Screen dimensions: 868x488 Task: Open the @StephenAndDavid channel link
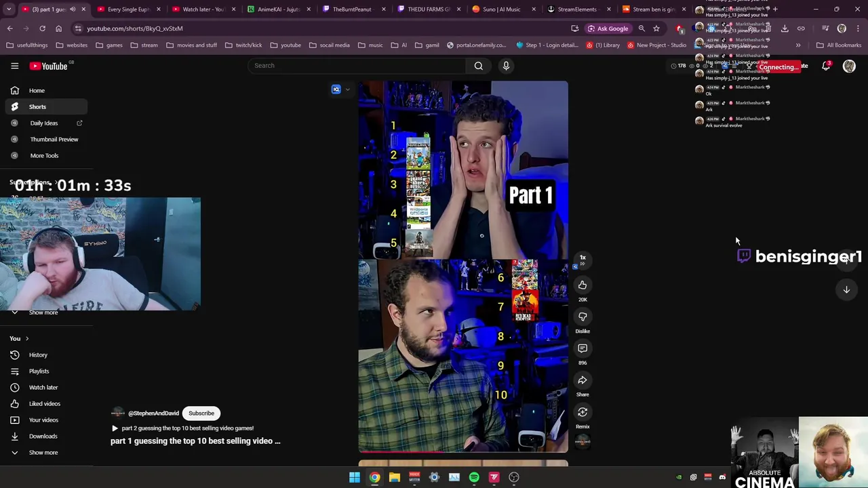click(x=153, y=413)
